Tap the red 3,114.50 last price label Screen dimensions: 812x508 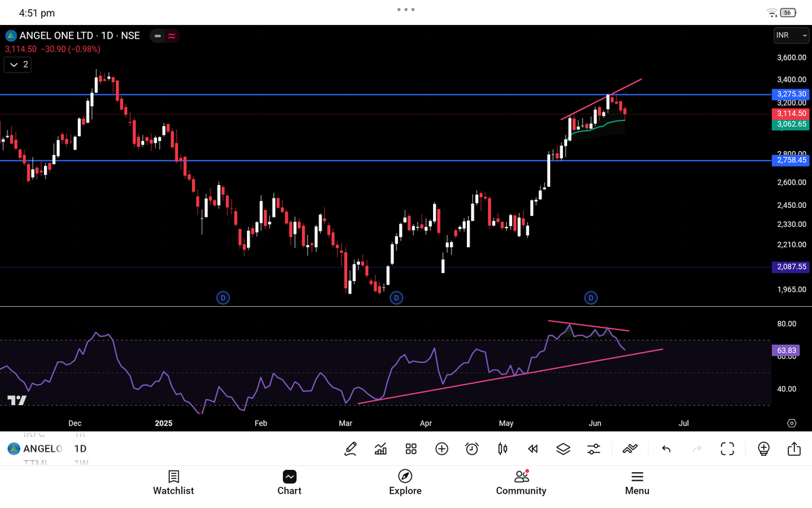coord(790,114)
